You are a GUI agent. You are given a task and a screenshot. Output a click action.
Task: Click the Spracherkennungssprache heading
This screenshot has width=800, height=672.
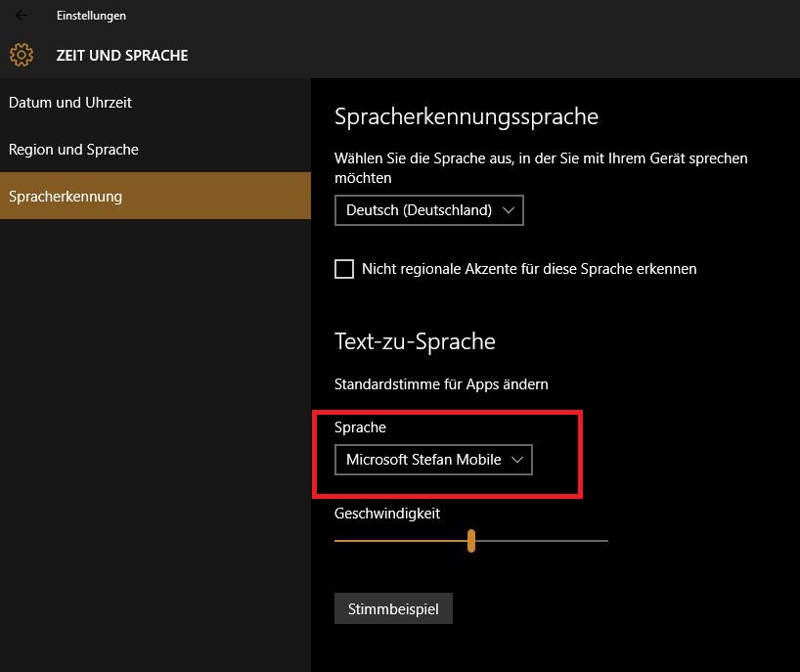click(x=467, y=116)
